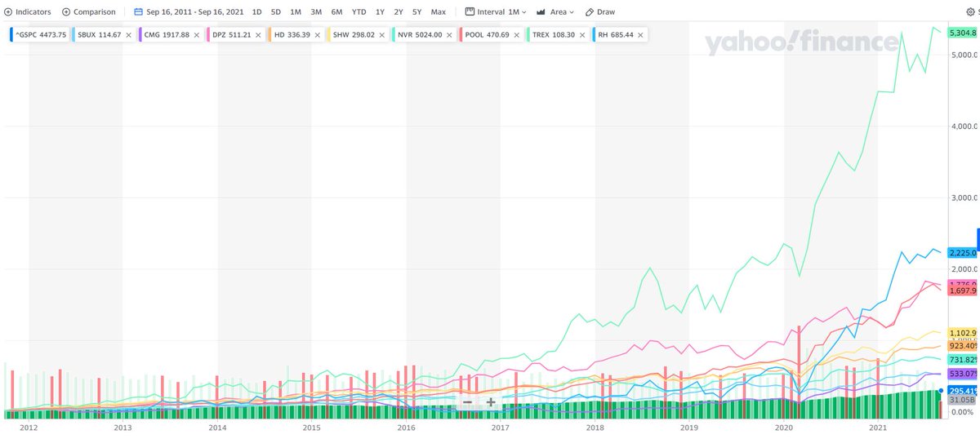Show the Max time range

point(439,12)
